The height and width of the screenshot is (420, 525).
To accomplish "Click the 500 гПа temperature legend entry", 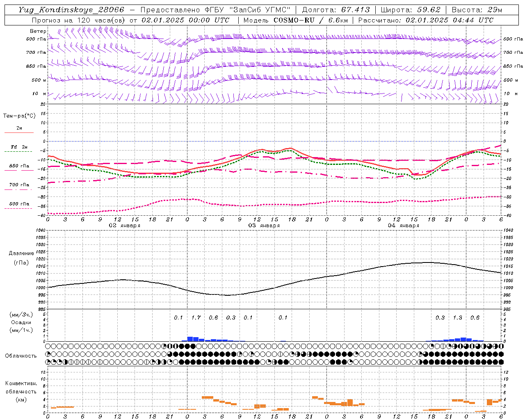I will [19, 205].
